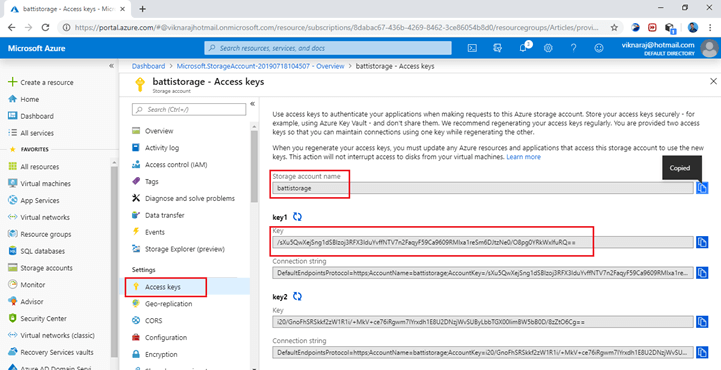Click the key2 Key field
The height and width of the screenshot is (370, 721).
click(x=482, y=322)
